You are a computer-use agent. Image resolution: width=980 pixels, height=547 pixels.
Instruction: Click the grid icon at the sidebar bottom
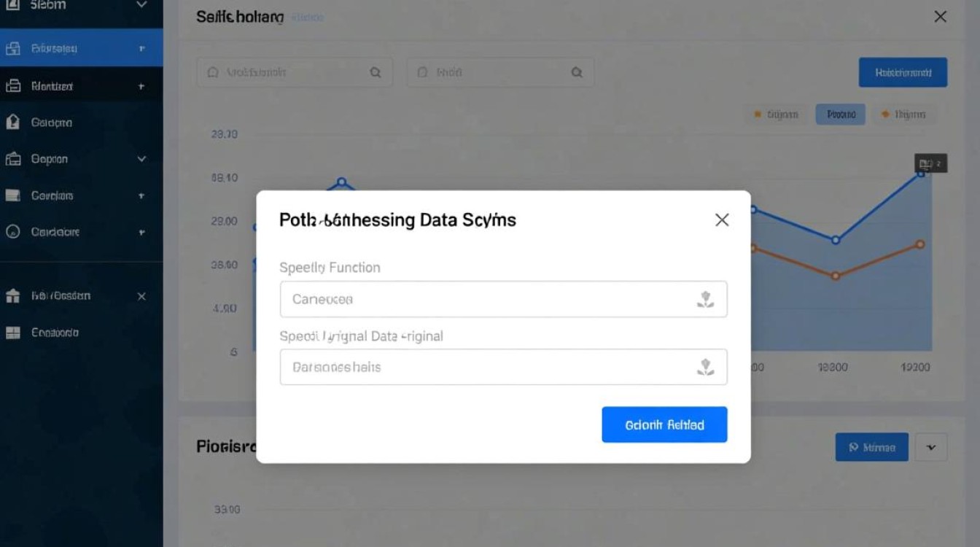pyautogui.click(x=12, y=333)
